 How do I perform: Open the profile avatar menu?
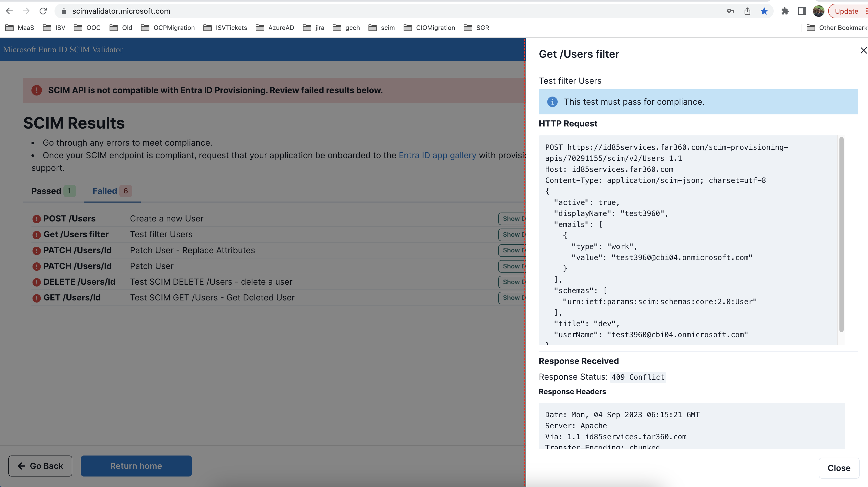818,11
